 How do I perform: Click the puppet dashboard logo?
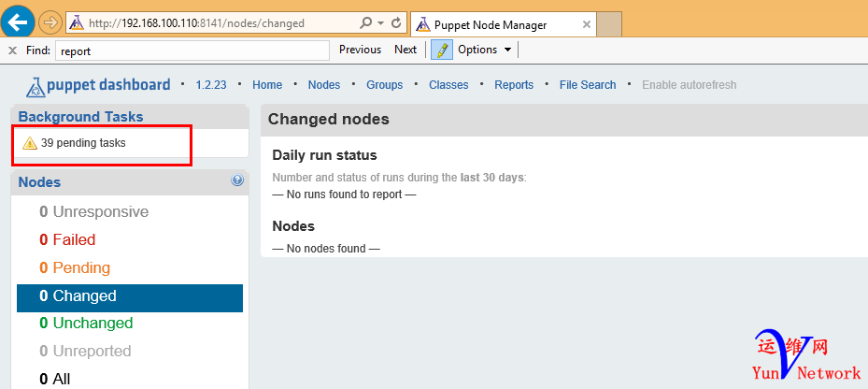coord(98,85)
